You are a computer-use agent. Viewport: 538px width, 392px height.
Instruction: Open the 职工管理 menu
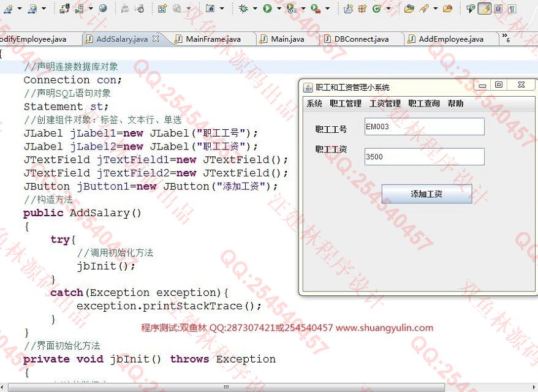(346, 104)
